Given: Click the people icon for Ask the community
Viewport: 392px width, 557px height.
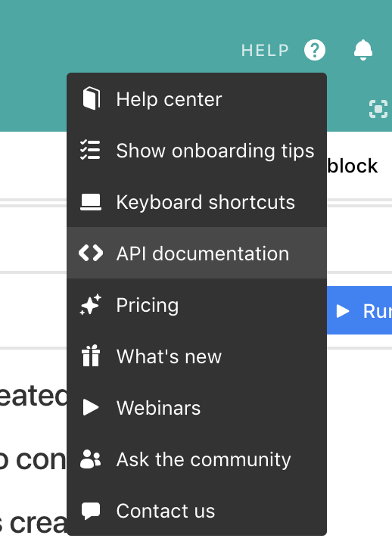Looking at the screenshot, I should 91,459.
